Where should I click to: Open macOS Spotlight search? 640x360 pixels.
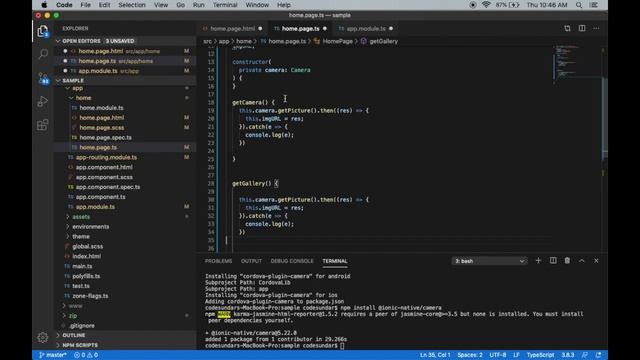coord(579,5)
